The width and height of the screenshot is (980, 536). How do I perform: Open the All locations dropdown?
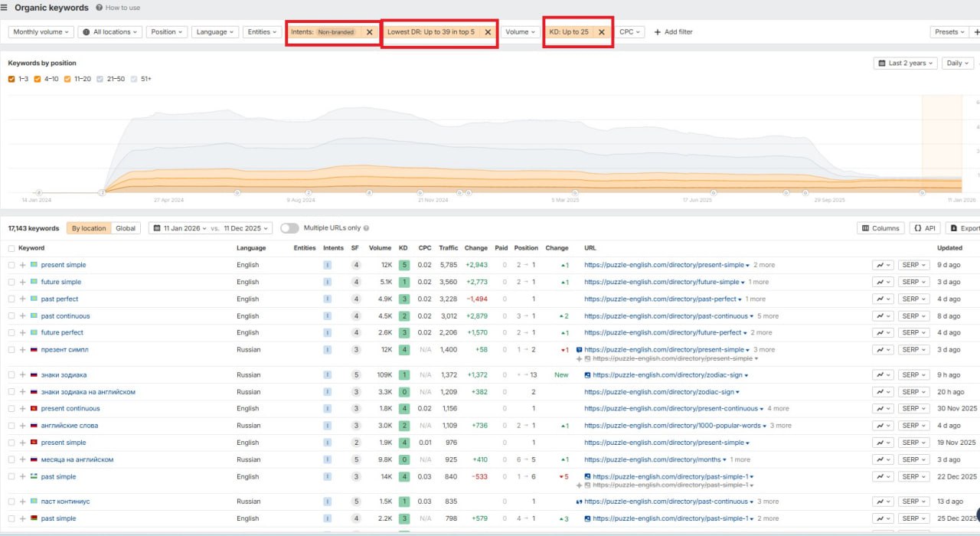[110, 32]
